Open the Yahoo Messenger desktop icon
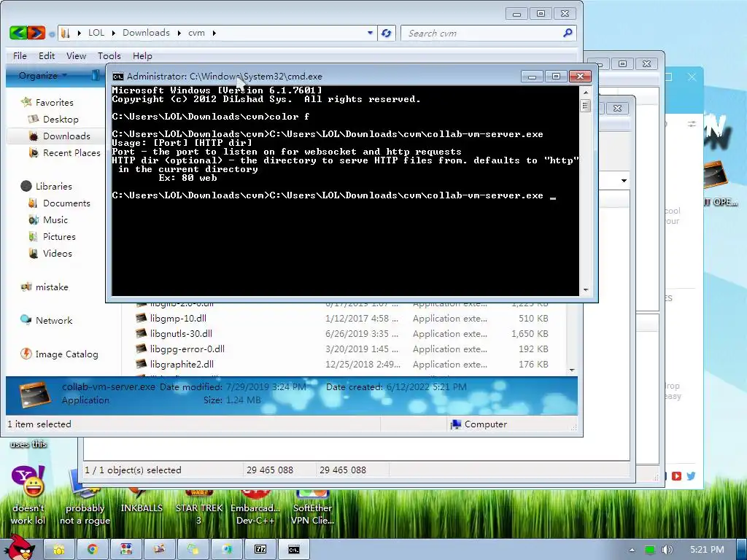 point(28,481)
